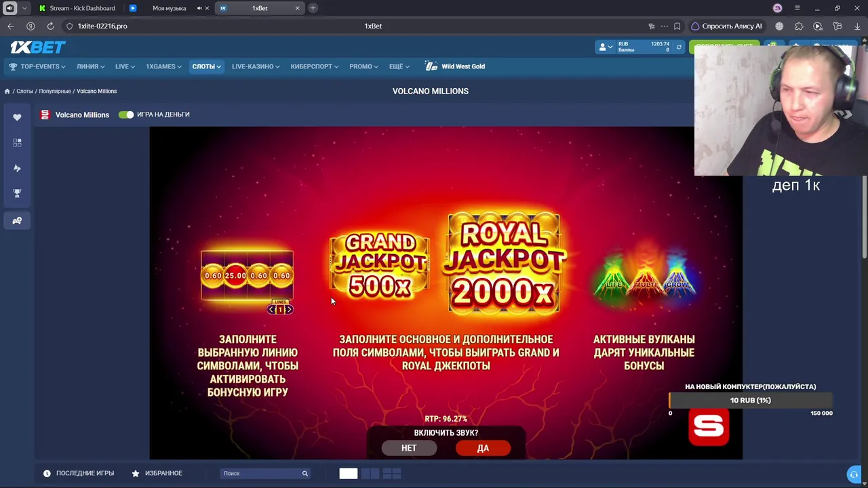Viewport: 868px width, 488px height.
Task: Expand LIVE-КАЗИНО dropdown menu
Action: click(256, 66)
